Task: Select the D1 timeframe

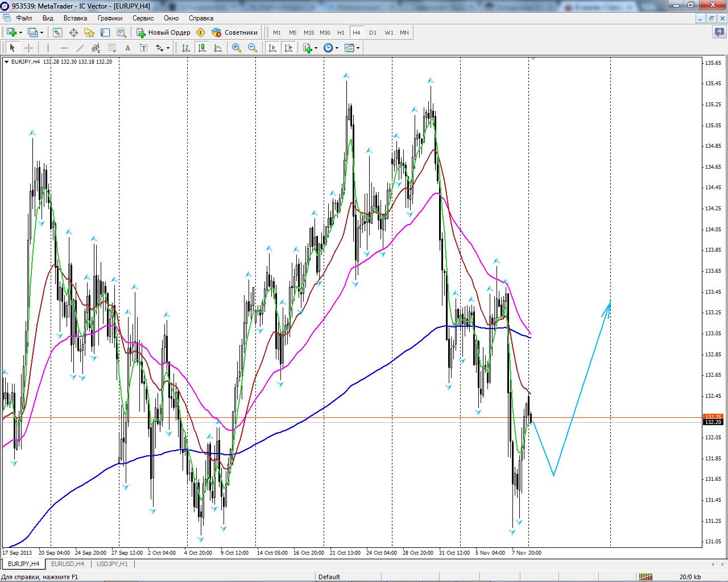Action: [x=373, y=32]
